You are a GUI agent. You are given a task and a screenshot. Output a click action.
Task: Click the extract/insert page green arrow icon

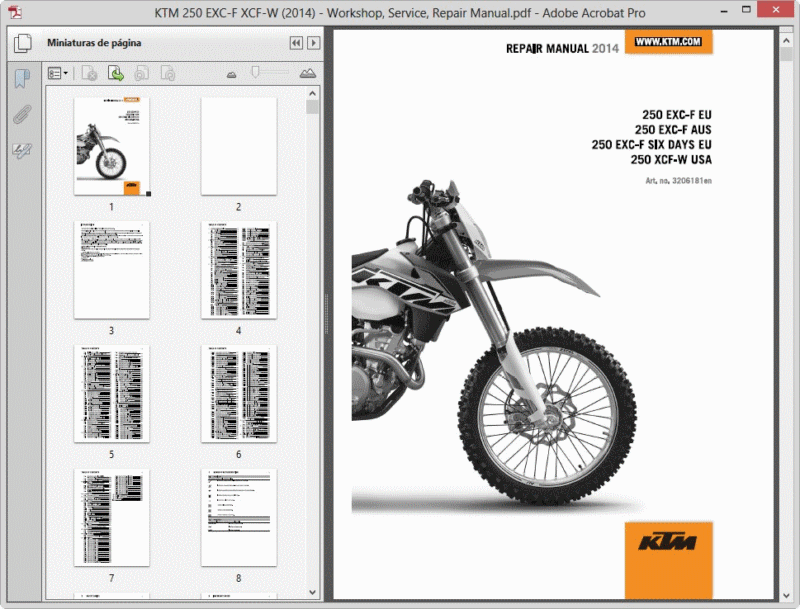(x=116, y=73)
